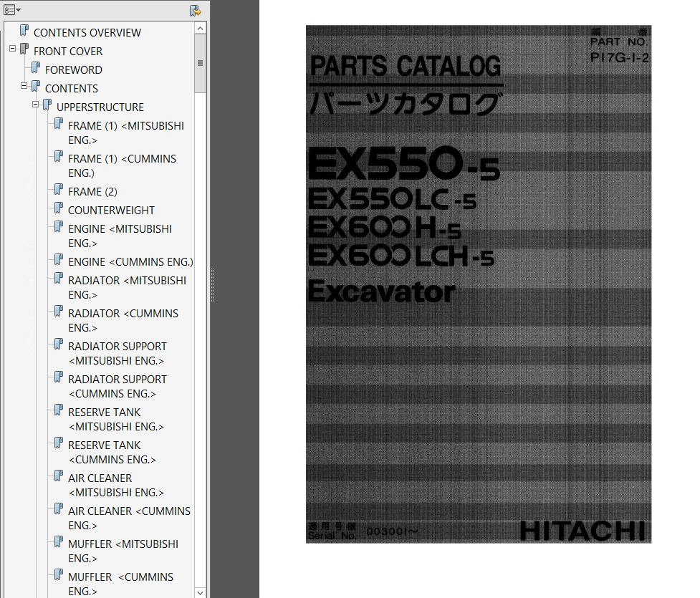Open RADIATOR Cummins Eng. bookmark
The width and height of the screenshot is (700, 598).
(123, 320)
